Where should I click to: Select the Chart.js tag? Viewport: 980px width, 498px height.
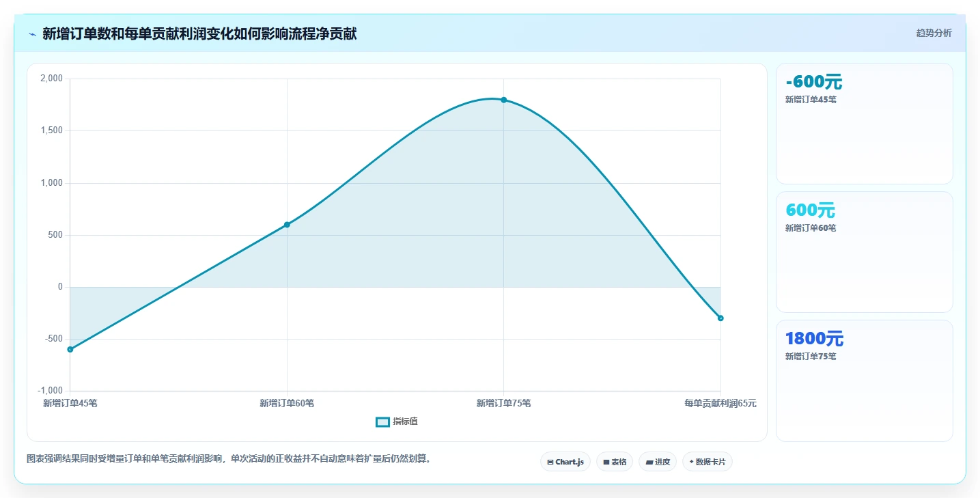(x=565, y=462)
